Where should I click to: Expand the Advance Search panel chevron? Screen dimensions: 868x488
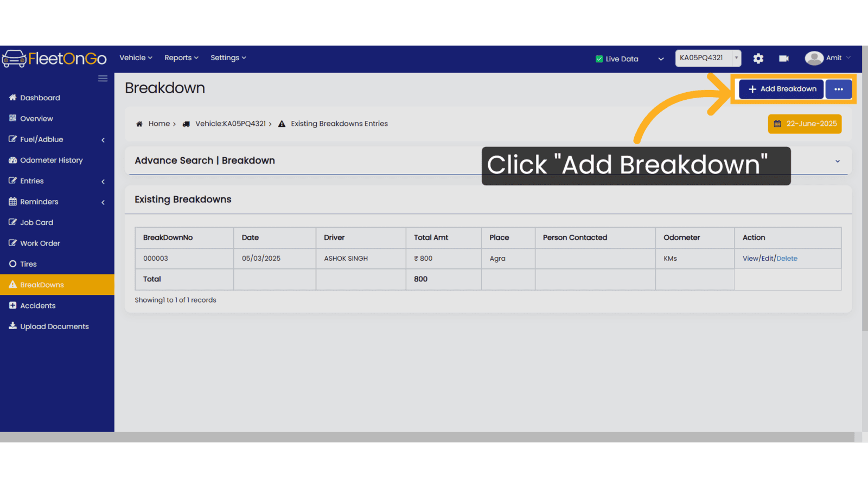(838, 161)
